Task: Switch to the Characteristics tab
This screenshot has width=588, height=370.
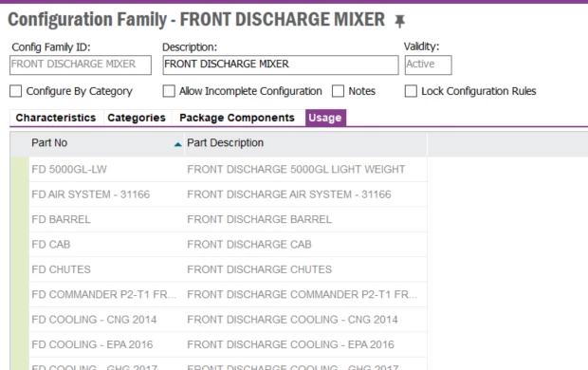Action: pos(56,118)
